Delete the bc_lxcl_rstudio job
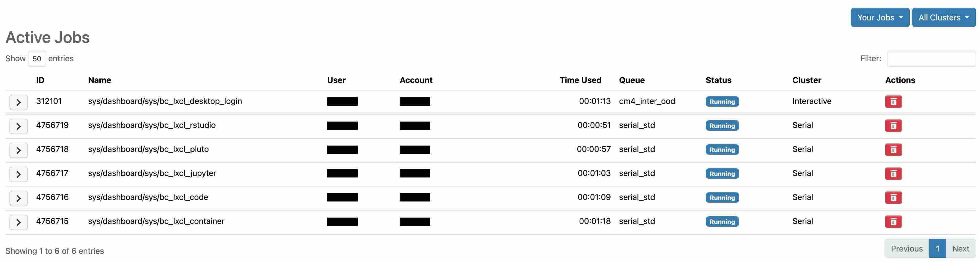 pos(893,126)
